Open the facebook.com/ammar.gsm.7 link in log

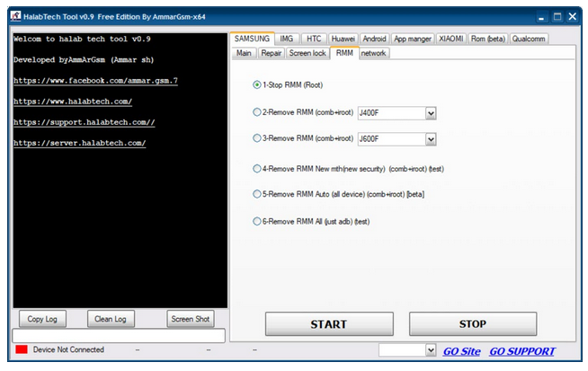95,81
